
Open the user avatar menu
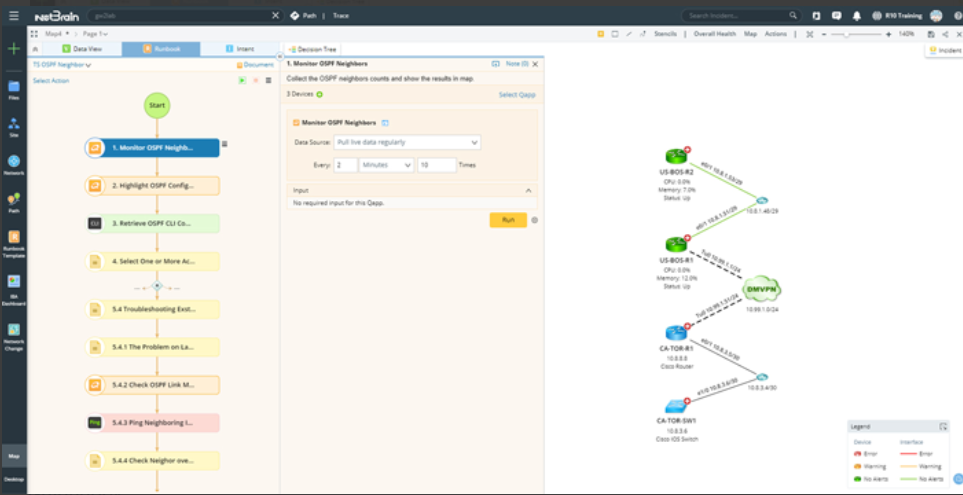click(x=935, y=15)
